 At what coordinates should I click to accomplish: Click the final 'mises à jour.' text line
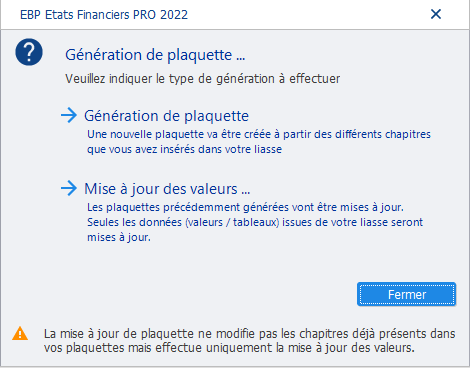point(119,237)
